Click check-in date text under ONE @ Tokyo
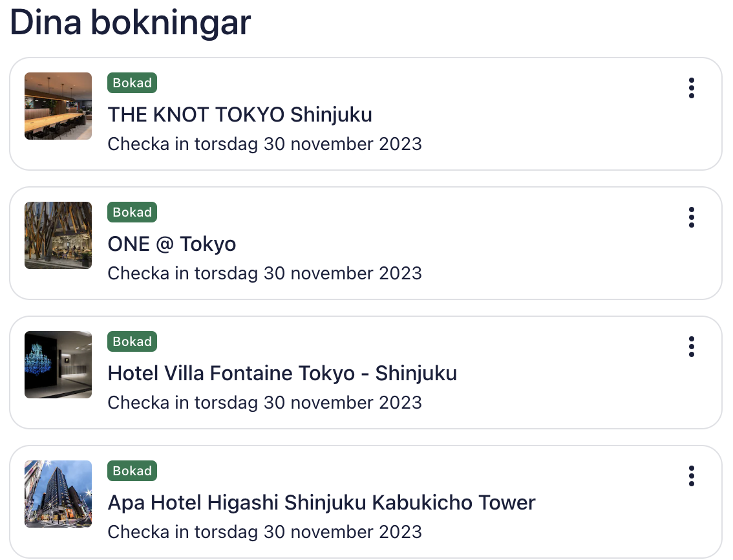The height and width of the screenshot is (560, 733). click(x=264, y=273)
